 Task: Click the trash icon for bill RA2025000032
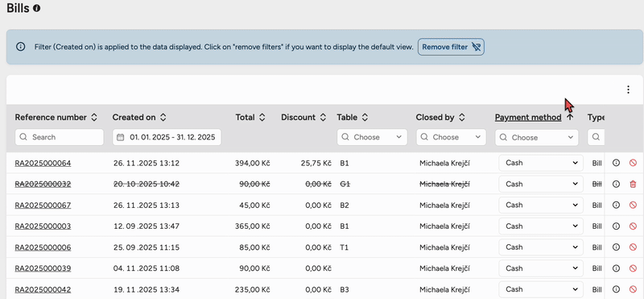pyautogui.click(x=633, y=185)
